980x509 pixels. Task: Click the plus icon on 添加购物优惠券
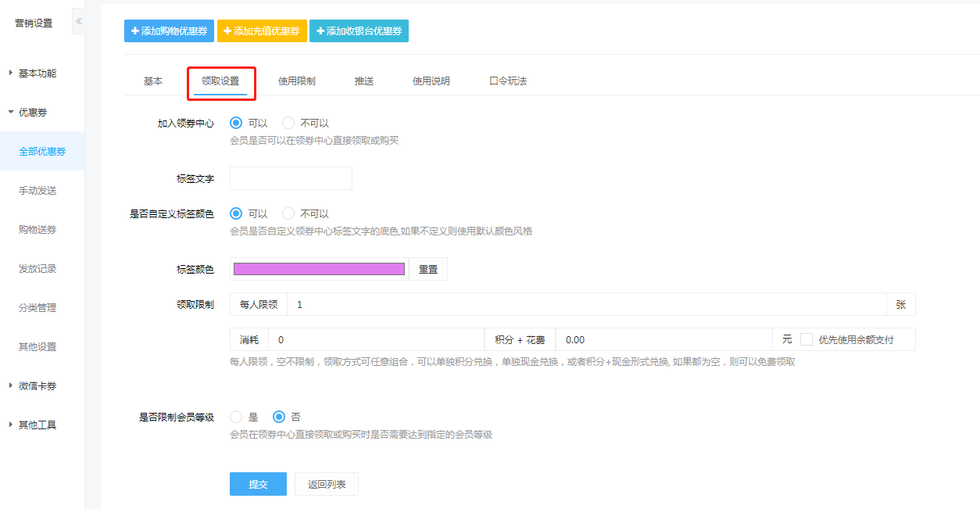[135, 30]
